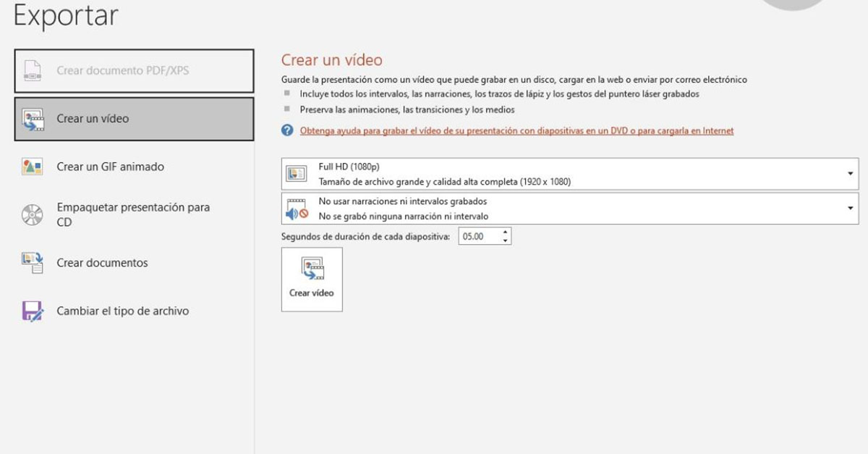This screenshot has height=454, width=868.
Task: Click the blue help question mark icon
Action: pyautogui.click(x=288, y=130)
